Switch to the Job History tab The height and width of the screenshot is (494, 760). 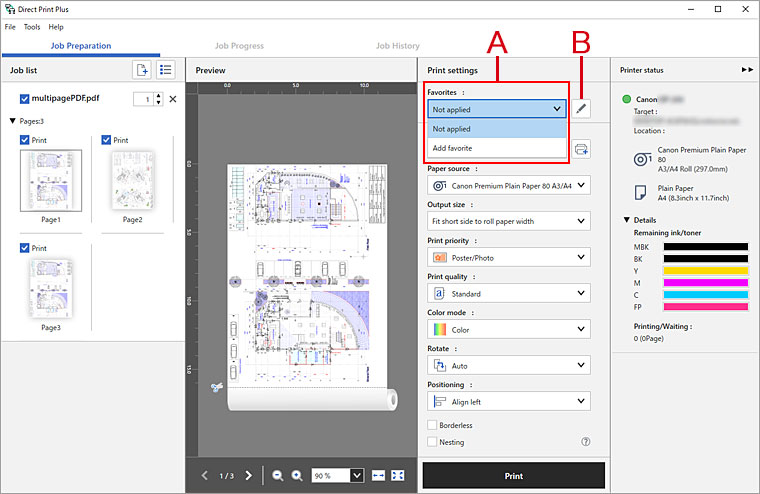pos(398,46)
